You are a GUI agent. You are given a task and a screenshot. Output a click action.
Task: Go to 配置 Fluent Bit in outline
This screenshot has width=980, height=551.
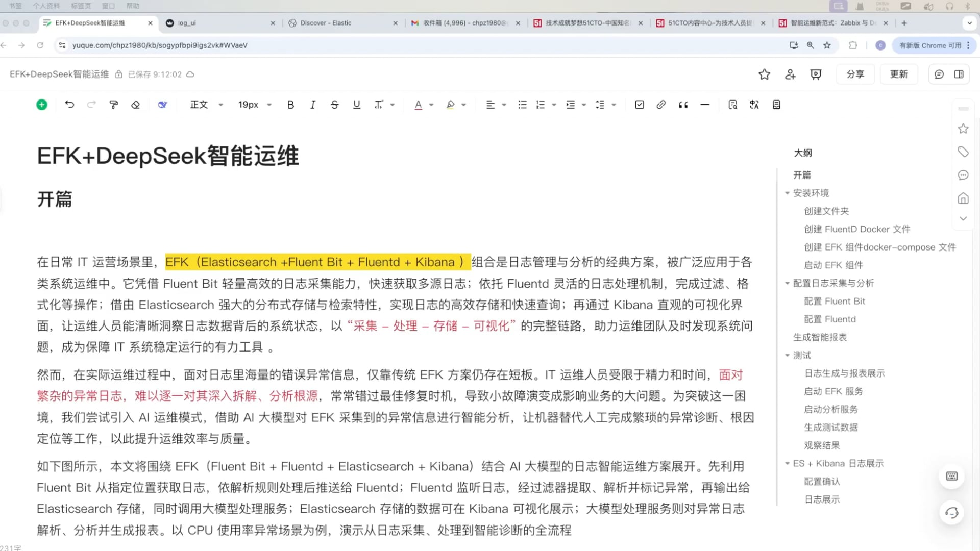tap(835, 301)
